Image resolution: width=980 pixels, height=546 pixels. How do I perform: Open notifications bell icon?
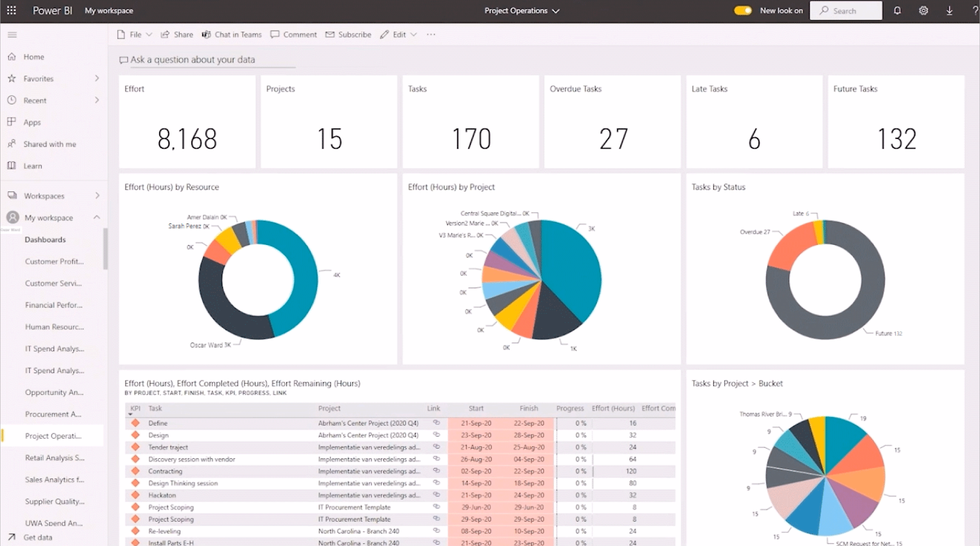point(897,11)
